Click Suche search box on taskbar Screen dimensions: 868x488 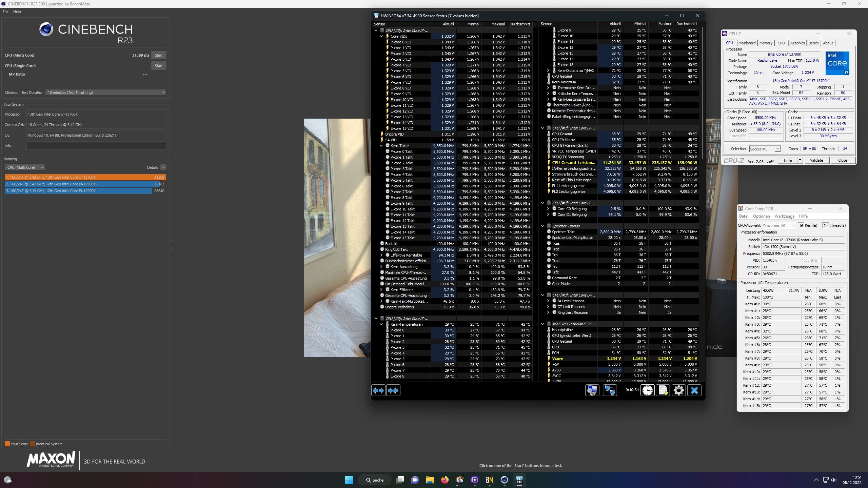click(375, 480)
